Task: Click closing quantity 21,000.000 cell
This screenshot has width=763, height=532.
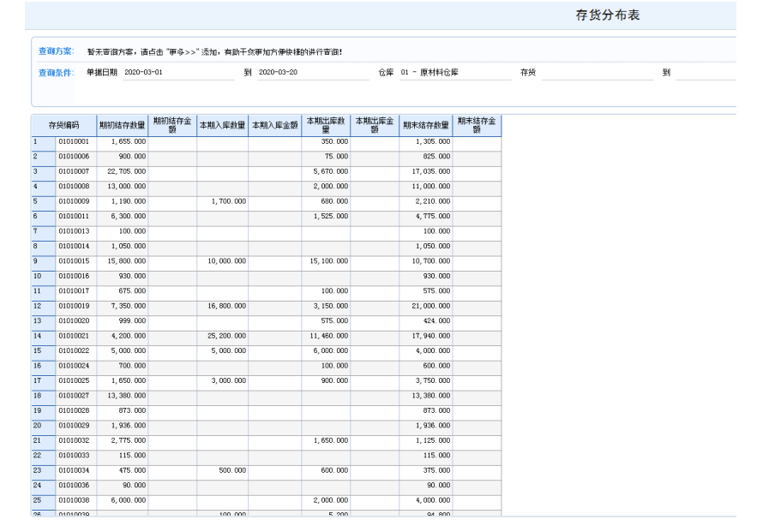Action: [426, 307]
